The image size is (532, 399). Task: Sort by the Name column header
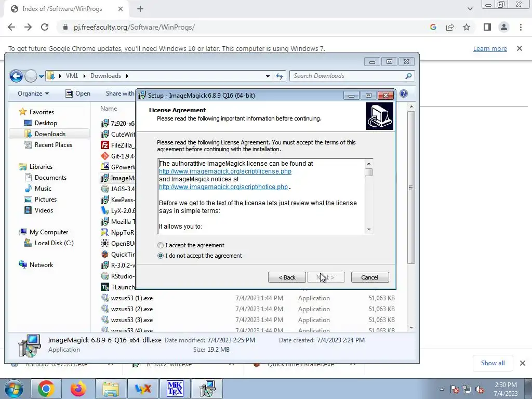[x=109, y=109]
